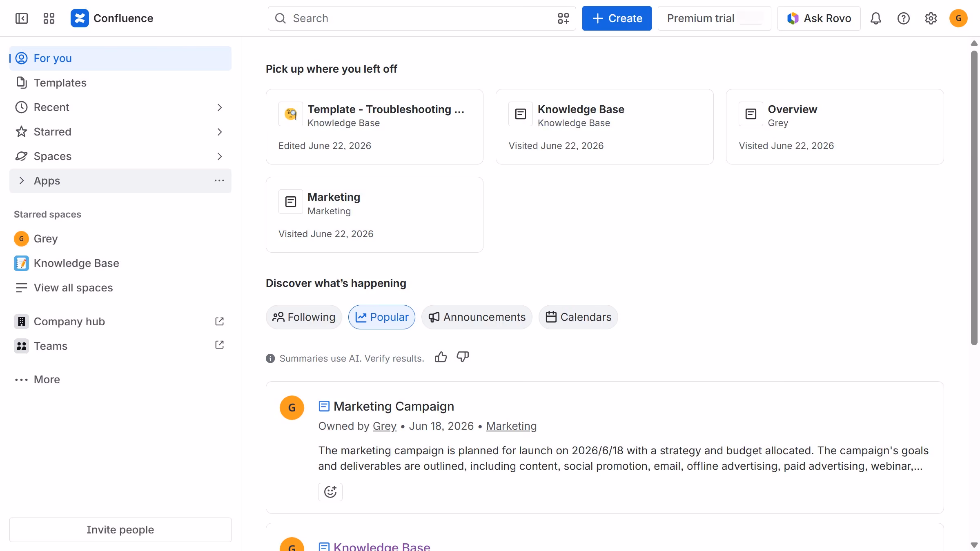Open the Marketing recent page card
This screenshot has width=980, height=551.
coord(374,215)
